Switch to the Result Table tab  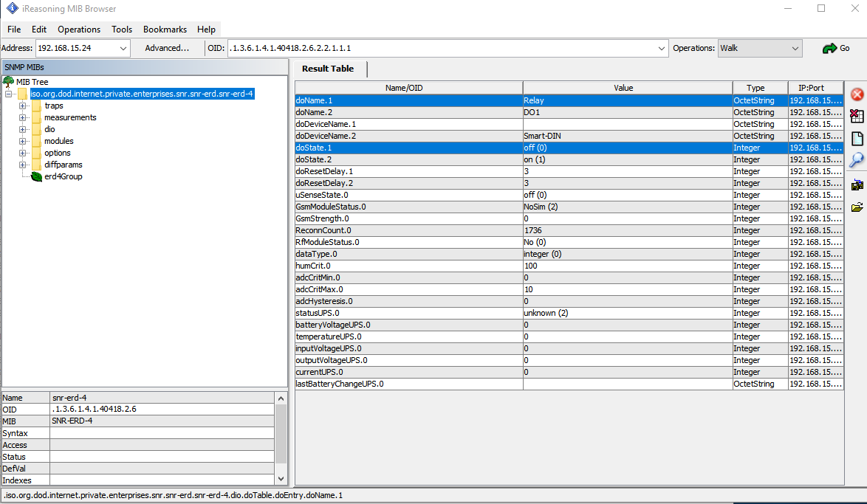click(327, 69)
